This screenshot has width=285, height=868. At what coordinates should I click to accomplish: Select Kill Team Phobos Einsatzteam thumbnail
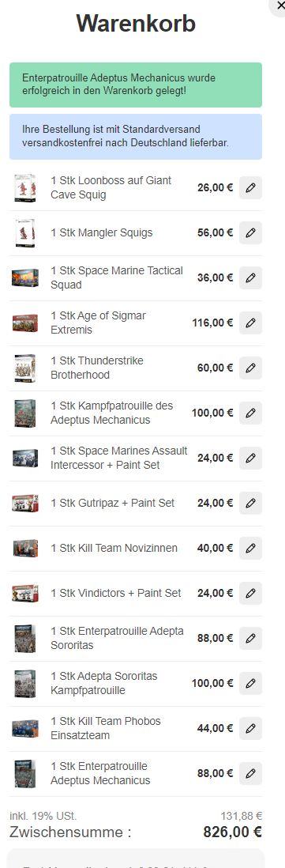(x=24, y=729)
